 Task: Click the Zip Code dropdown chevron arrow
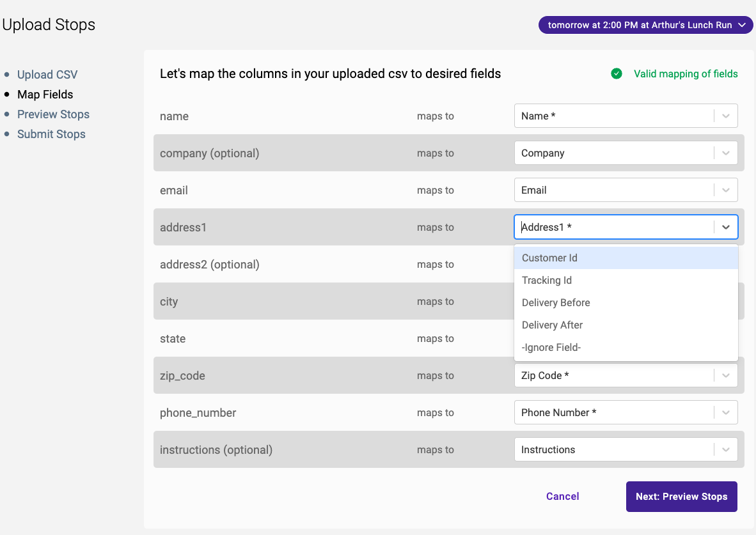(x=726, y=375)
